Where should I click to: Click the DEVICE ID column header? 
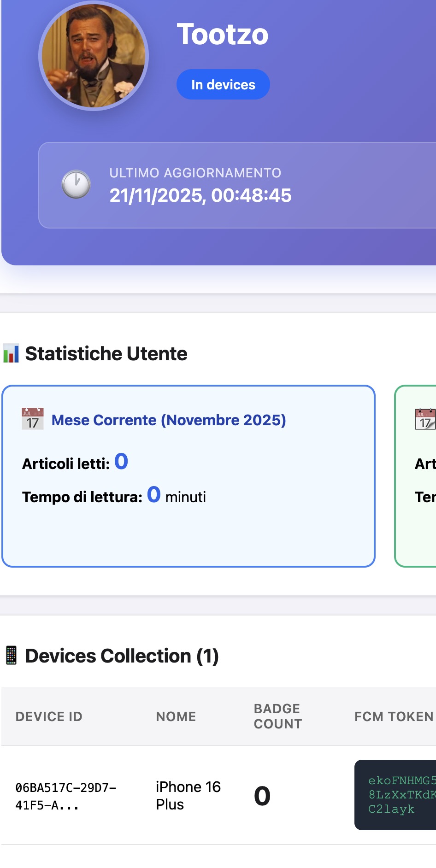click(x=49, y=716)
